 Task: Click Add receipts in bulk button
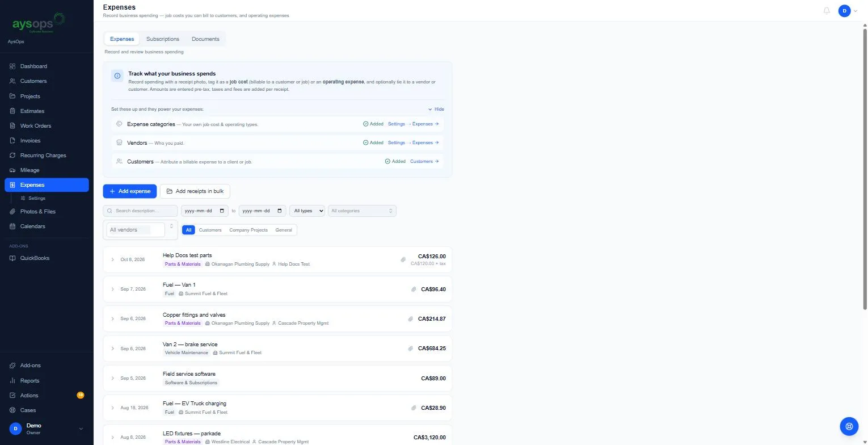click(195, 191)
